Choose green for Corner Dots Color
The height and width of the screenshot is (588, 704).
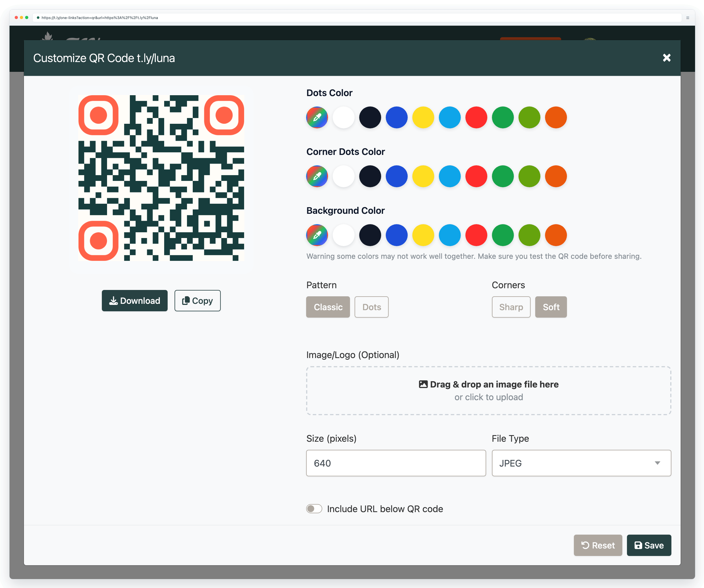click(x=503, y=176)
